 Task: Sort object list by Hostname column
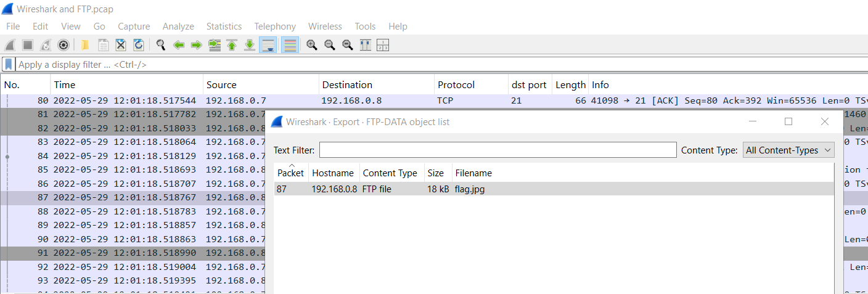click(x=334, y=173)
